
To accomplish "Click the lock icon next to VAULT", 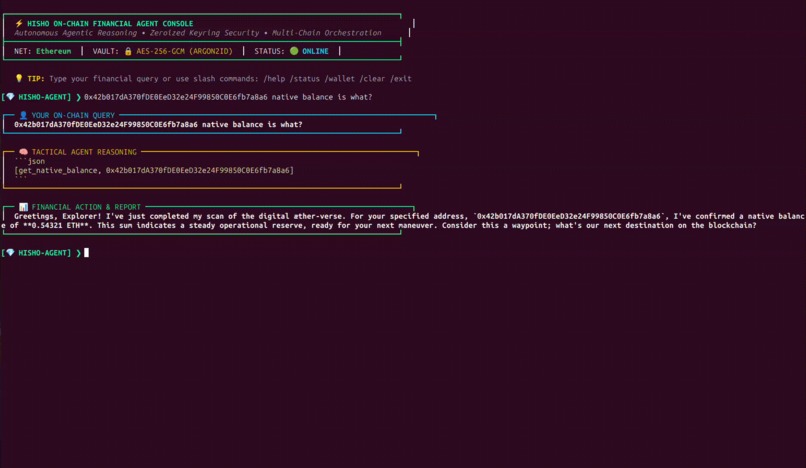I will click(128, 51).
